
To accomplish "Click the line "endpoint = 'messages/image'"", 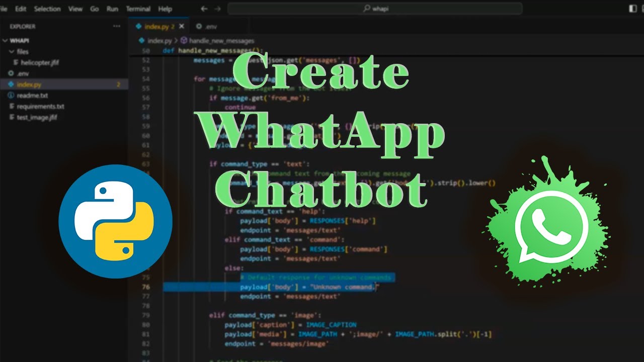I will tap(276, 344).
